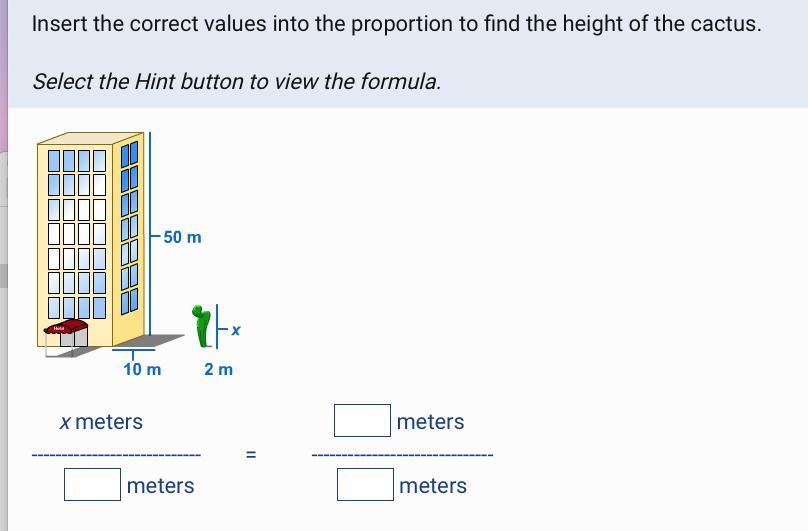Click the input box below "x meters"
The image size is (808, 531).
[93, 485]
